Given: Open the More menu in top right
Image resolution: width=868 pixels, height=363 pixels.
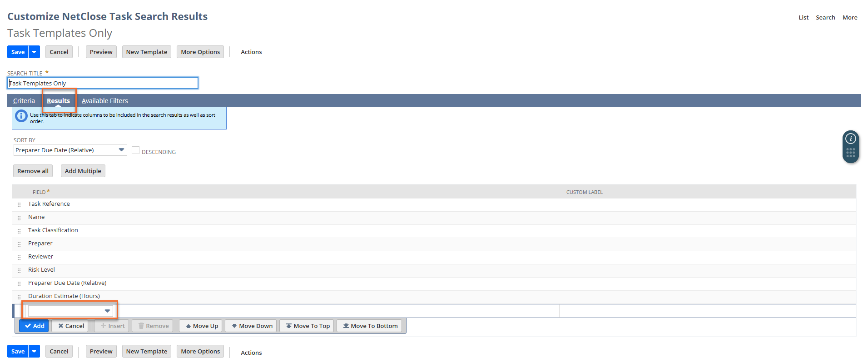Looking at the screenshot, I should pyautogui.click(x=849, y=17).
